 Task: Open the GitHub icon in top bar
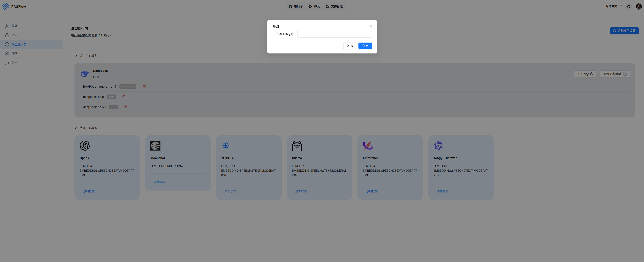pyautogui.click(x=629, y=6)
